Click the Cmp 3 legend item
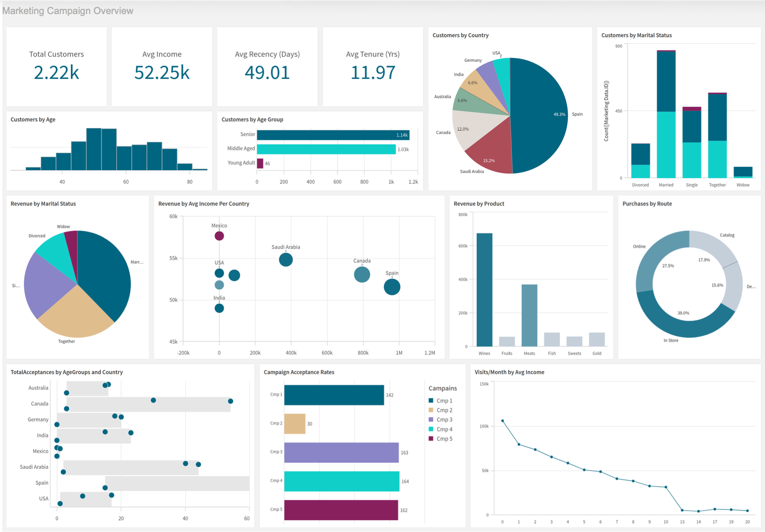Screen dimensions: 765x532 pyautogui.click(x=444, y=420)
